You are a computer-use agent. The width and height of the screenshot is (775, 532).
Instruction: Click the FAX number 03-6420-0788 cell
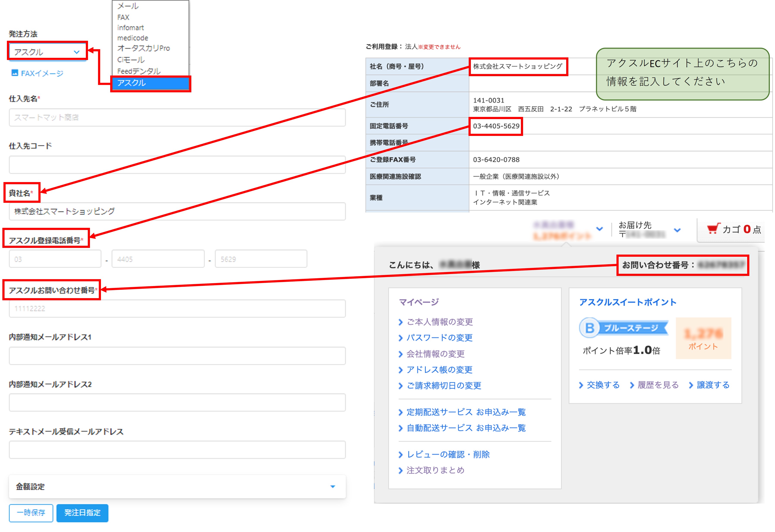pyautogui.click(x=496, y=160)
